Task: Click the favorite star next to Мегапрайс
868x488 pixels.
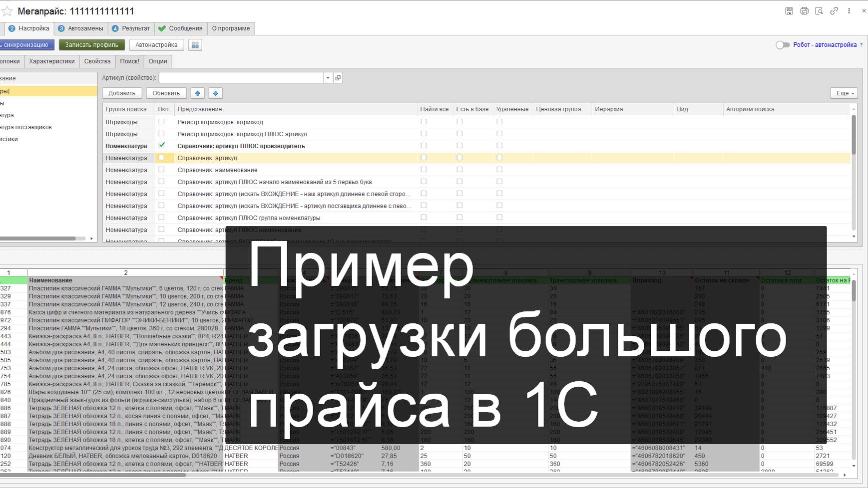Action: (7, 11)
